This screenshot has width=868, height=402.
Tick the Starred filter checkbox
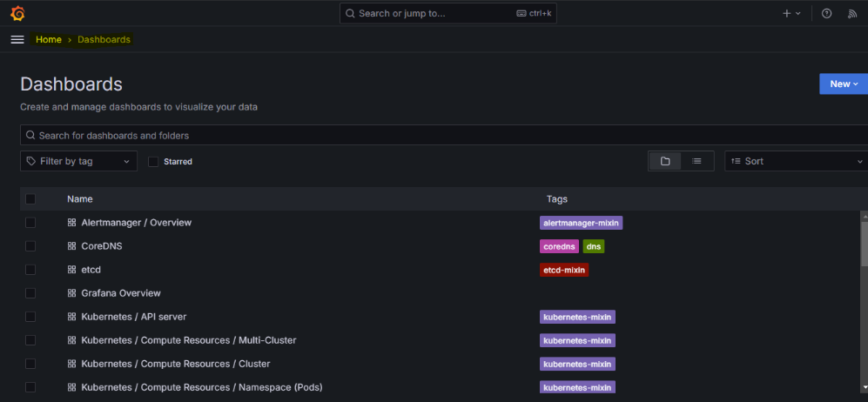(153, 162)
